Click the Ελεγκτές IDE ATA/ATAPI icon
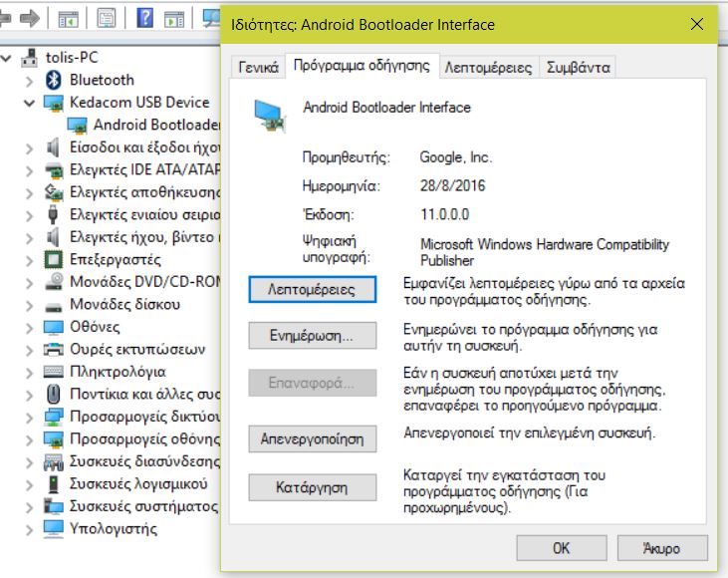This screenshot has width=728, height=578. 54,170
